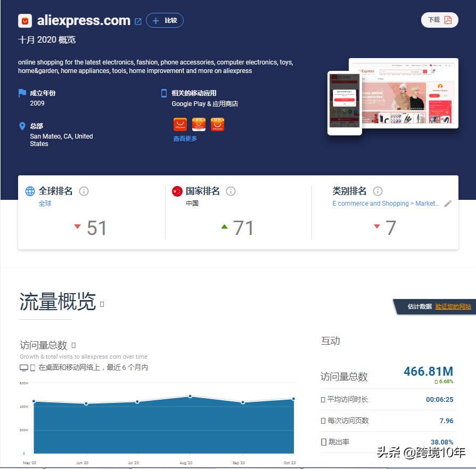Image resolution: width=476 pixels, height=469 pixels.
Task: Click the icon beside 跳出率
Action: (x=324, y=442)
